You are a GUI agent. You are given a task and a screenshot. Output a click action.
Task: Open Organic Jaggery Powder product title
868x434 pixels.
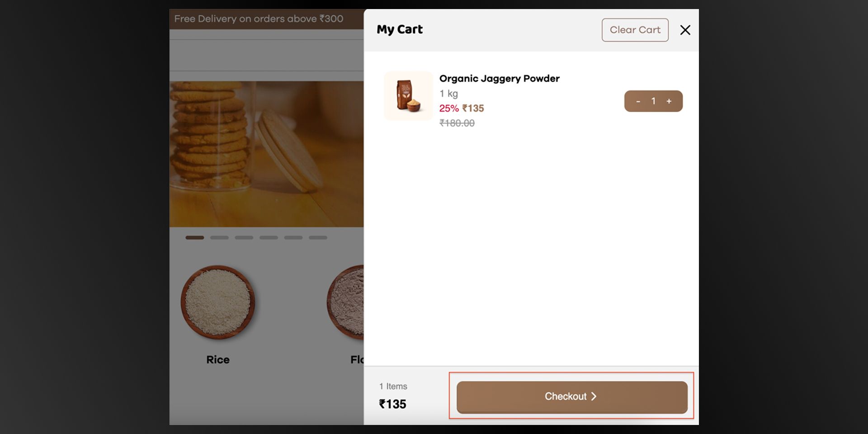click(499, 79)
